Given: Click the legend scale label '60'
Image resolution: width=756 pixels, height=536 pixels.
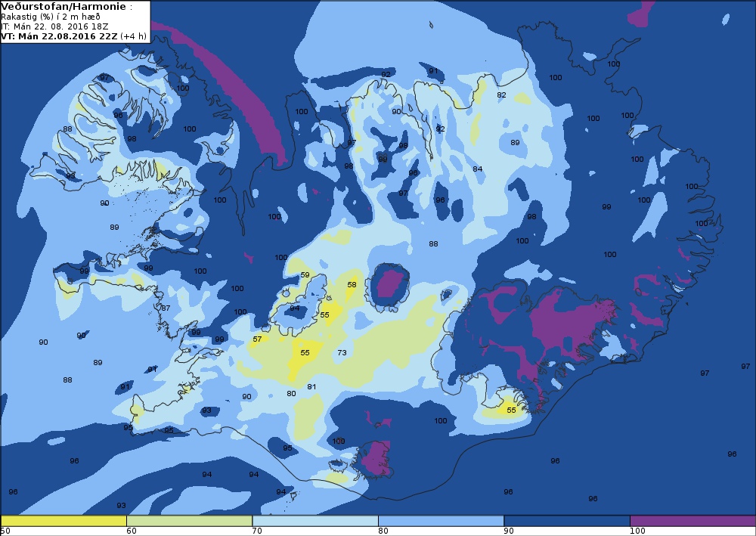Looking at the screenshot, I should pyautogui.click(x=131, y=531).
